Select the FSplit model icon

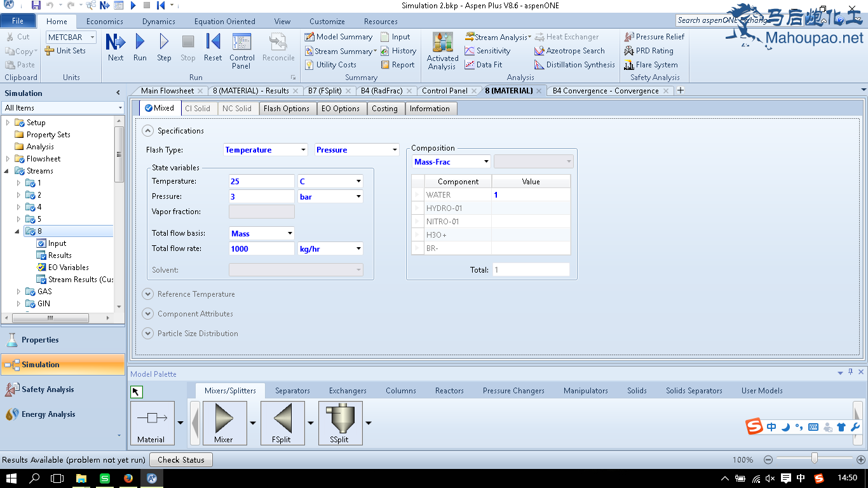click(x=281, y=423)
